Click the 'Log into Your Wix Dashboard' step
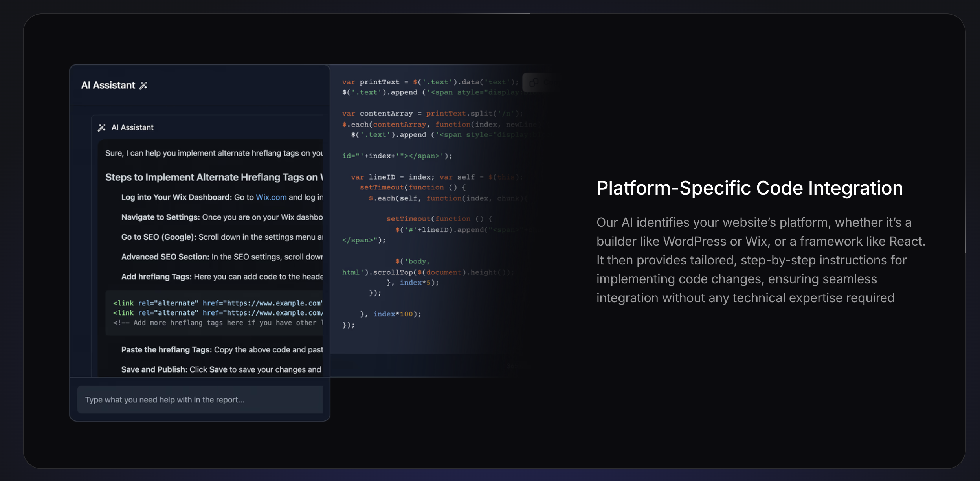Viewport: 980px width, 481px height. point(177,197)
